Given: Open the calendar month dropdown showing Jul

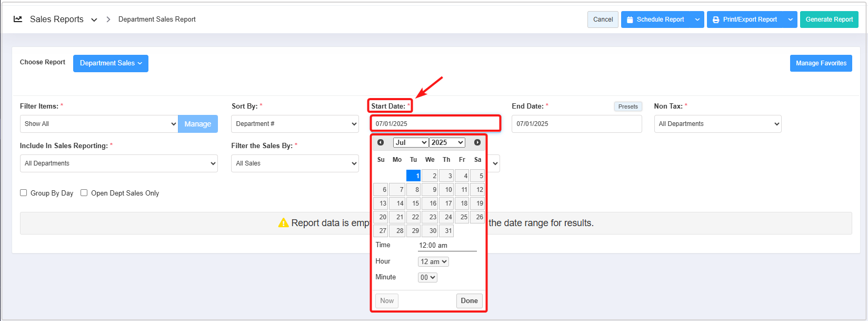Looking at the screenshot, I should (411, 142).
